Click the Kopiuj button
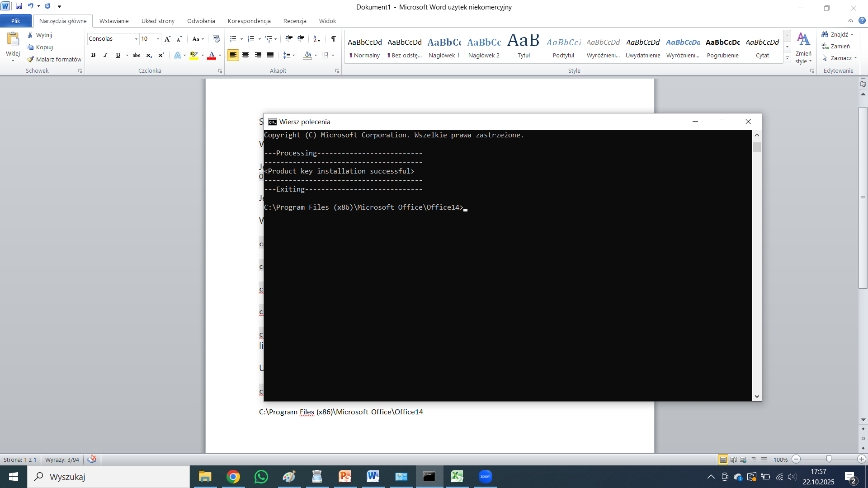 coord(40,47)
